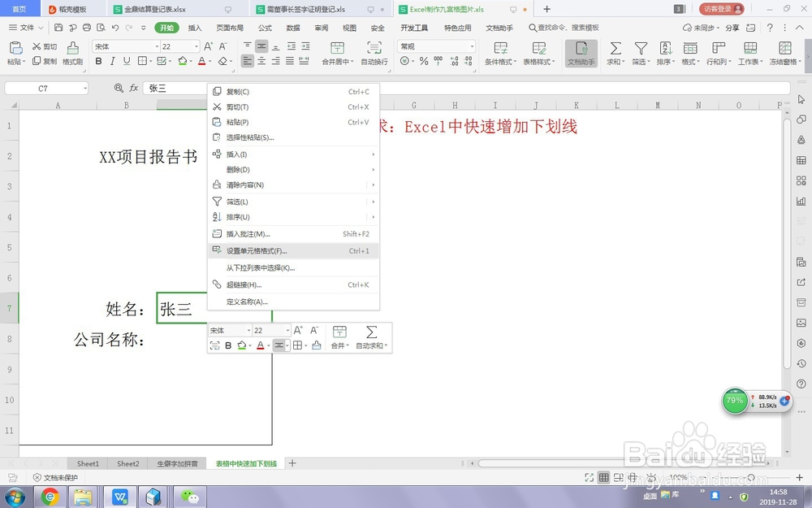The image size is (812, 508).
Task: Click the Document Assistant (文档助手) button
Action: tap(581, 54)
